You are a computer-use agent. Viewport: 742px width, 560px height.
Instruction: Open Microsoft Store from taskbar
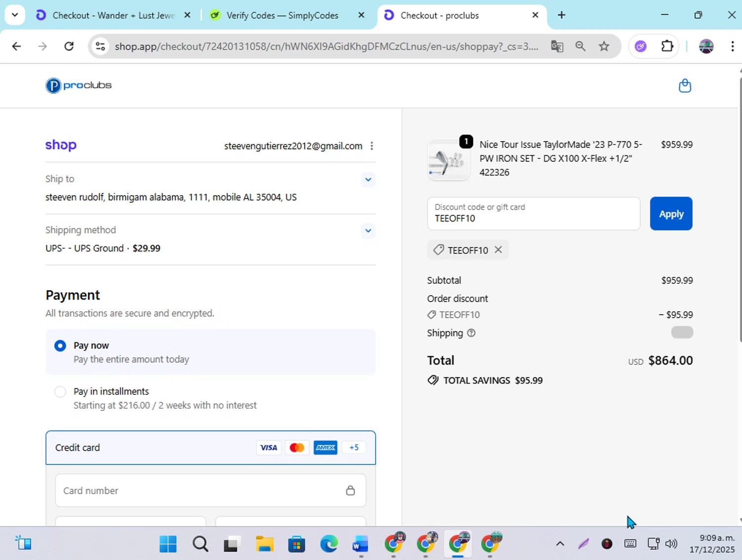(297, 544)
